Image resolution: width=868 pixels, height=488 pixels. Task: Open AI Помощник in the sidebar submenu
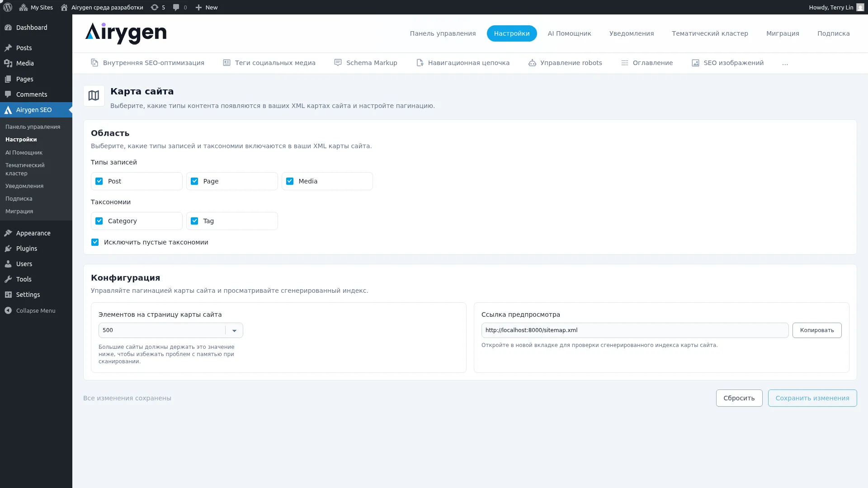(x=24, y=153)
